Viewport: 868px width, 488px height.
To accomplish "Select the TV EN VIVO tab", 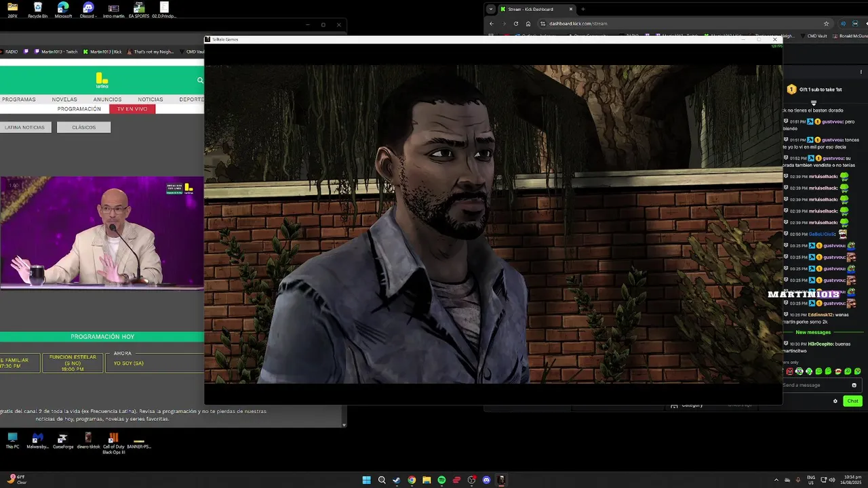I will pos(132,108).
